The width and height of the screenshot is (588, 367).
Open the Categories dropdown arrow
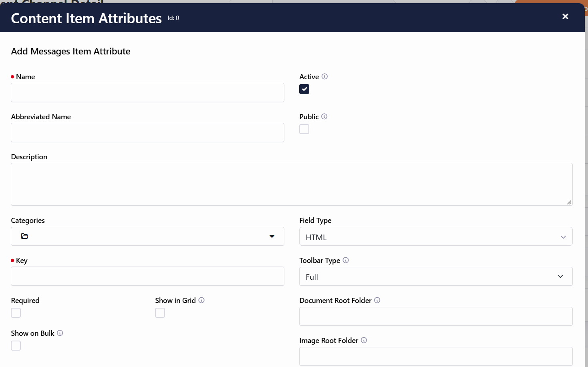(x=272, y=237)
